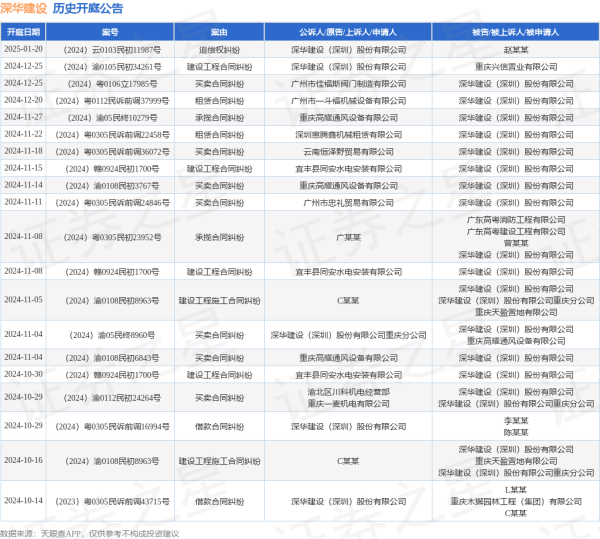The image size is (600, 539).
Task: Select date cell 2024-12-20
Action: point(23,100)
